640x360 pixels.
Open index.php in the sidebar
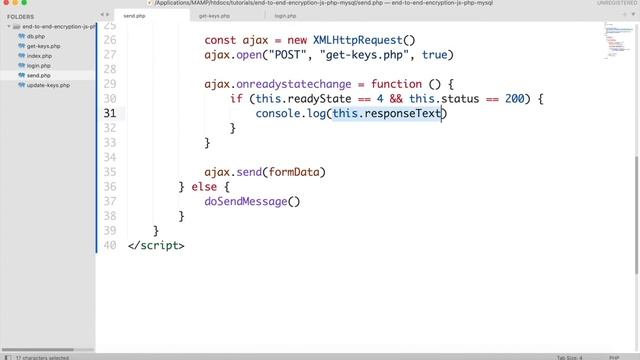point(39,56)
